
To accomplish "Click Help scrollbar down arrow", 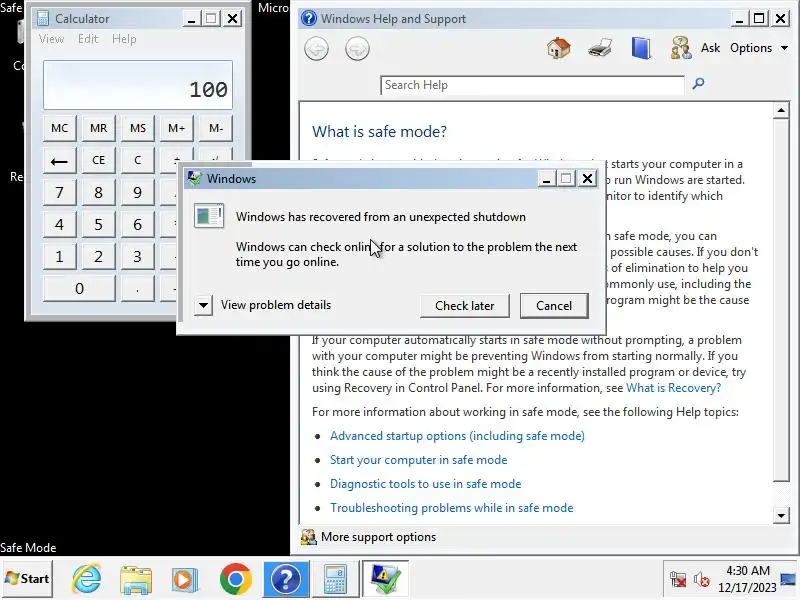I will pos(781,515).
